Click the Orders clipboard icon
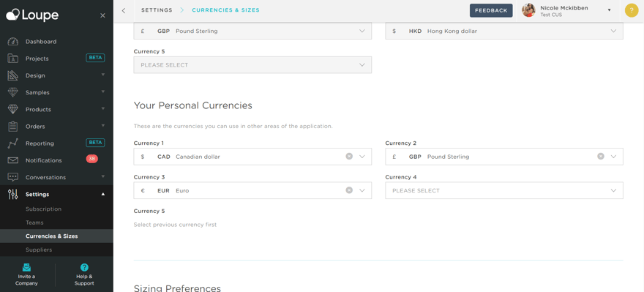This screenshot has height=292, width=644. (13, 127)
